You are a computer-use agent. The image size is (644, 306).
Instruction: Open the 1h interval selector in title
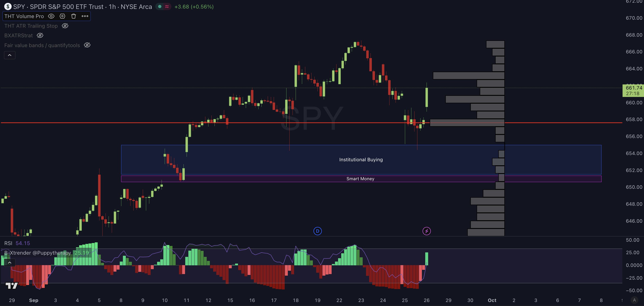tap(112, 7)
